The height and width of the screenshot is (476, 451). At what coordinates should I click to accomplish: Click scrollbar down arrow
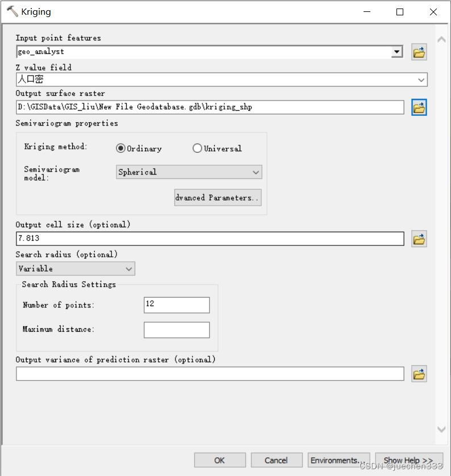click(x=441, y=429)
